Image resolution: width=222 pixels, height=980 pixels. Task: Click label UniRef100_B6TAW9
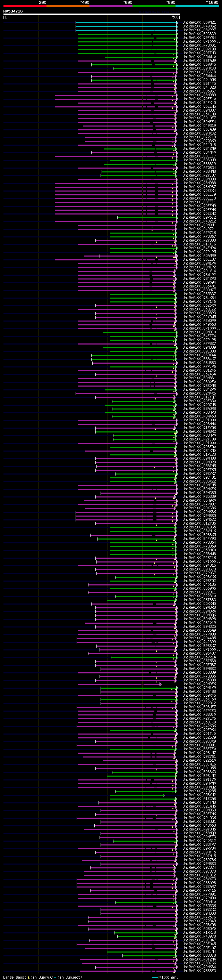coord(199,60)
